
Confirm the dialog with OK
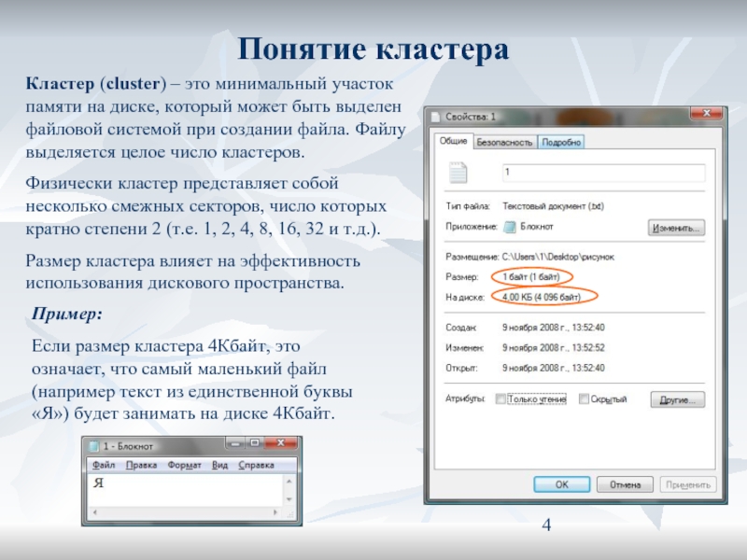pyautogui.click(x=560, y=485)
